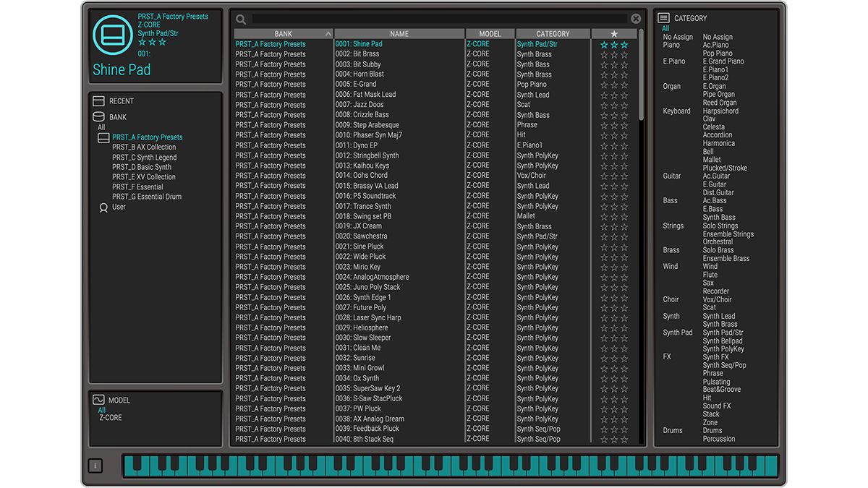Click Mallet category cell of Swing set PB
The image size is (868, 488).
(x=526, y=216)
